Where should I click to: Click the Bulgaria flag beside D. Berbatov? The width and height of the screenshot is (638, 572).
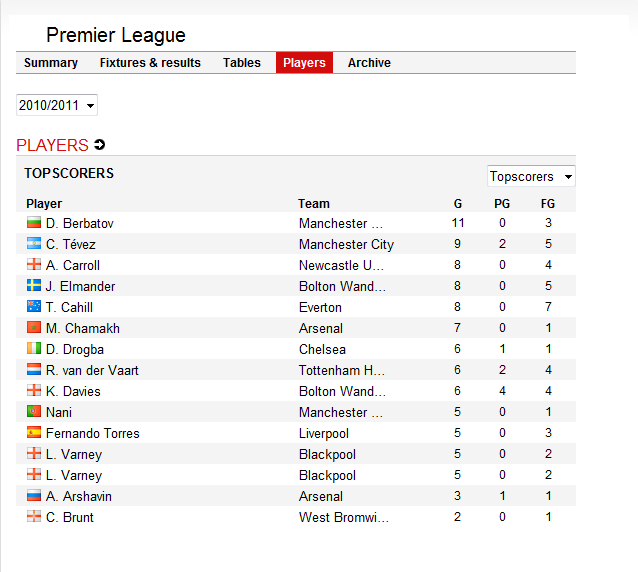tap(34, 222)
